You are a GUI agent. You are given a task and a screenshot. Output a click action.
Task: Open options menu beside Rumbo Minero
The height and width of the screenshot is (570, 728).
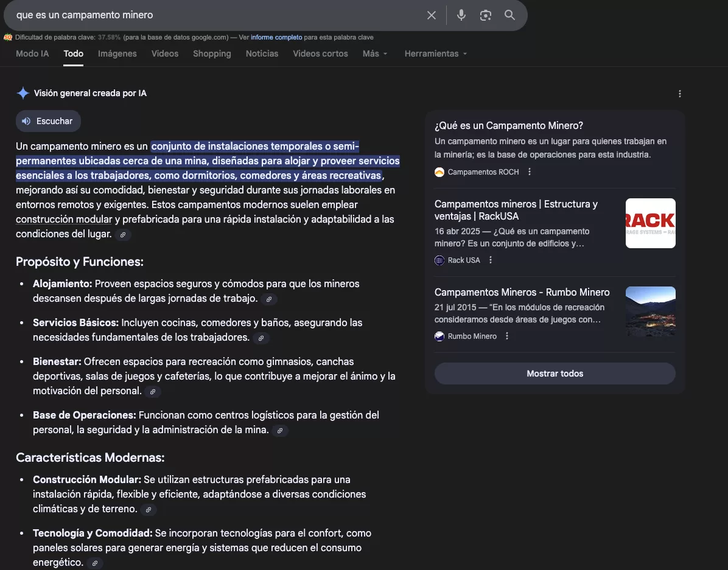[x=507, y=336]
